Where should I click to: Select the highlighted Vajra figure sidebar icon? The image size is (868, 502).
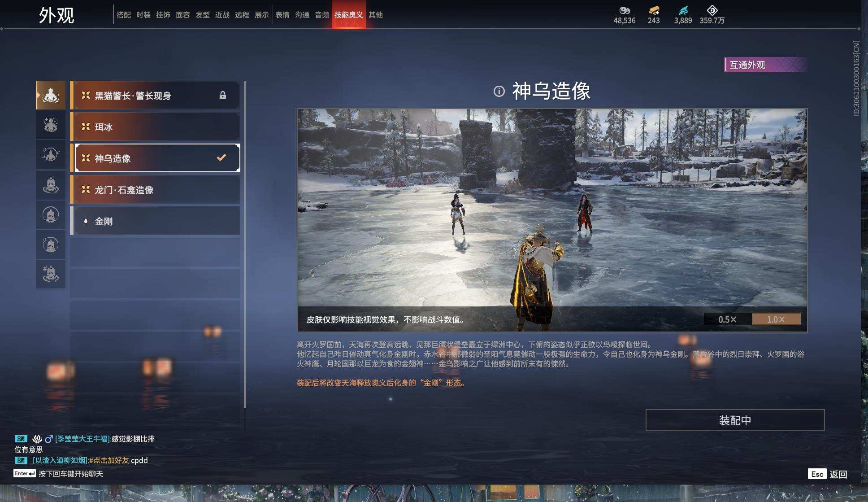click(51, 95)
